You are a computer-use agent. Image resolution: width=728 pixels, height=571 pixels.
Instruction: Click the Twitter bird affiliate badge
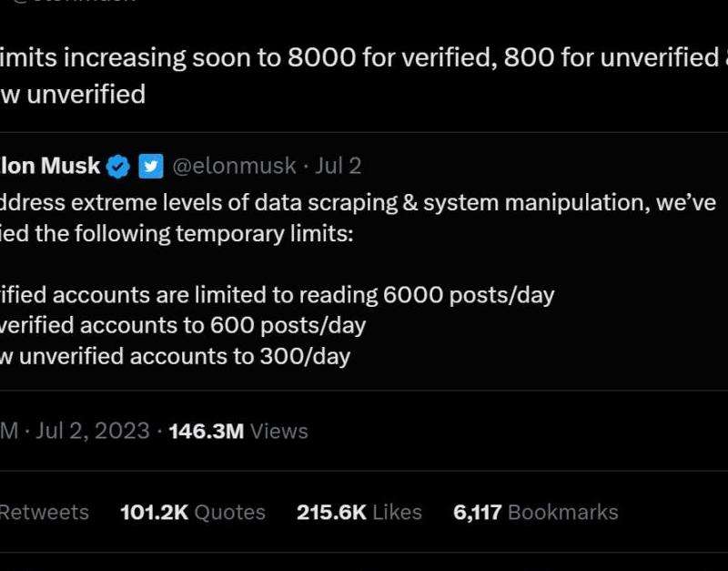151,166
